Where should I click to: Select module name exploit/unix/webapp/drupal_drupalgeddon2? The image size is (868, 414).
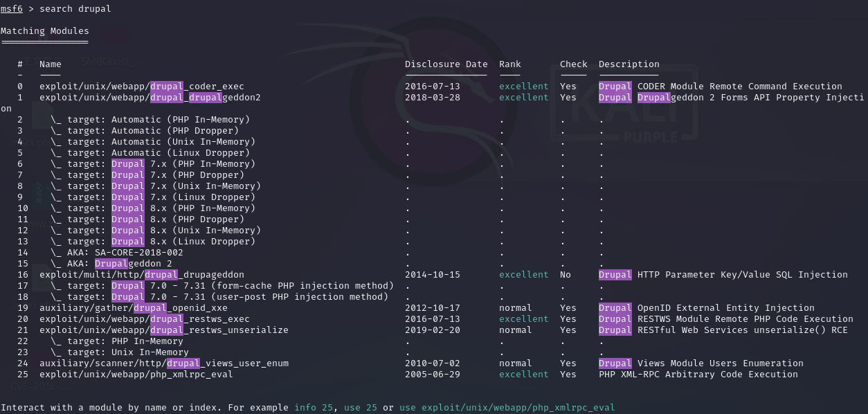[150, 98]
